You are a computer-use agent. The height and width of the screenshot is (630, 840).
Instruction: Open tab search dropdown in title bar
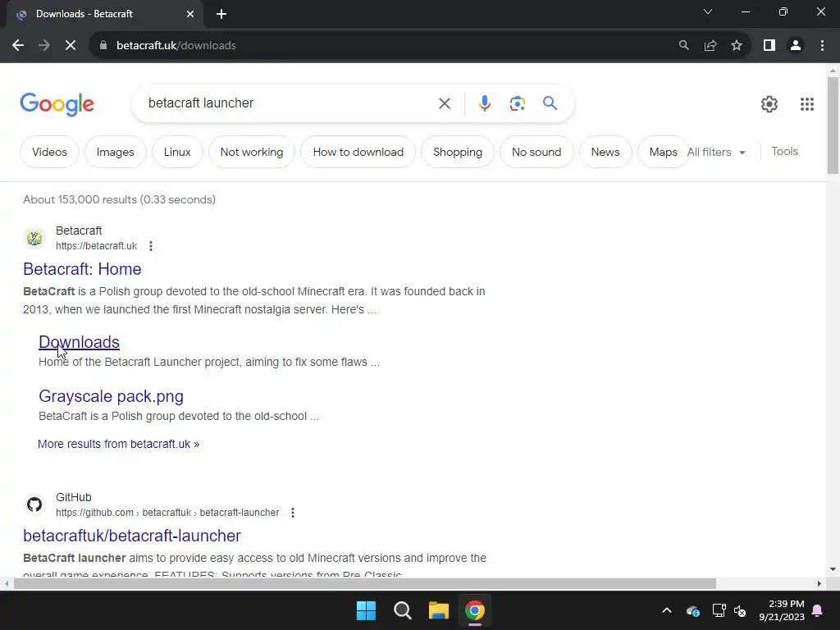click(x=708, y=11)
